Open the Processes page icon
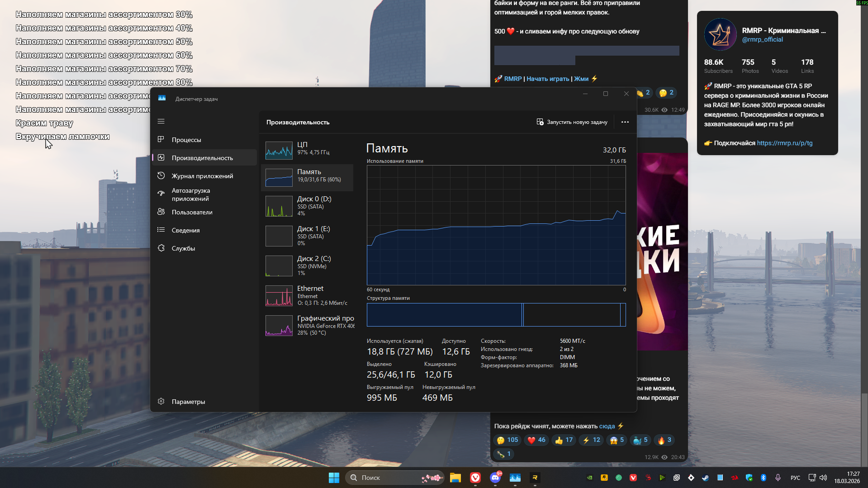Viewport: 868px width, 488px height. pos(161,139)
